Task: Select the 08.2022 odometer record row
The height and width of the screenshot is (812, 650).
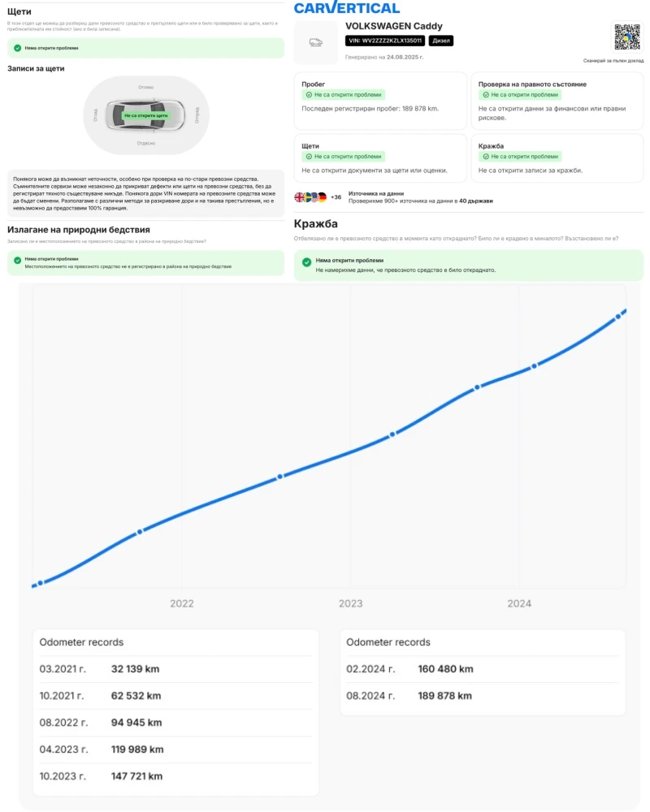Action: tap(175, 723)
